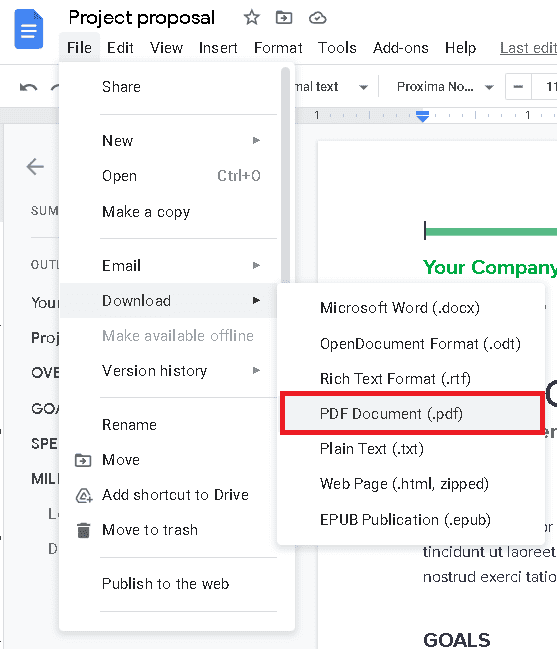Open the Tools menu
This screenshot has height=649, width=557.
coord(337,48)
